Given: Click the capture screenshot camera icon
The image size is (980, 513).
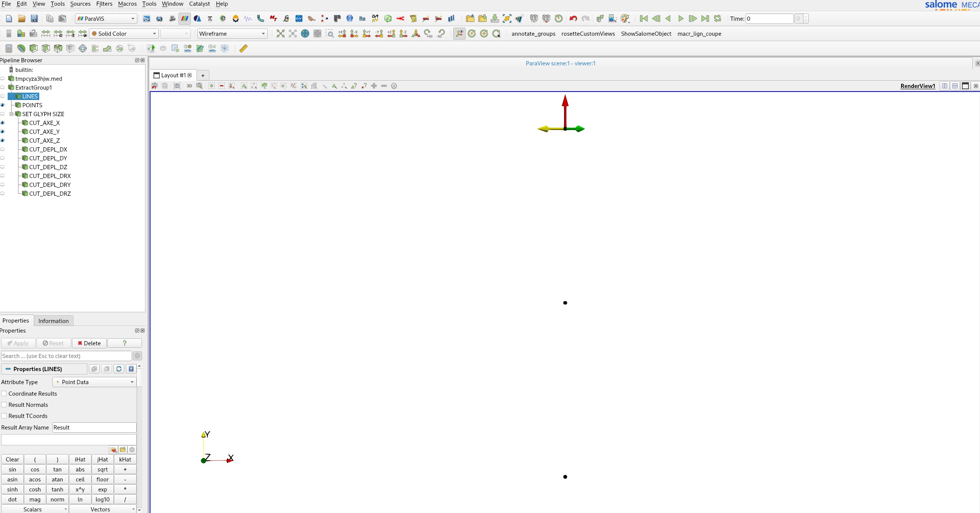Looking at the screenshot, I should (x=177, y=86).
